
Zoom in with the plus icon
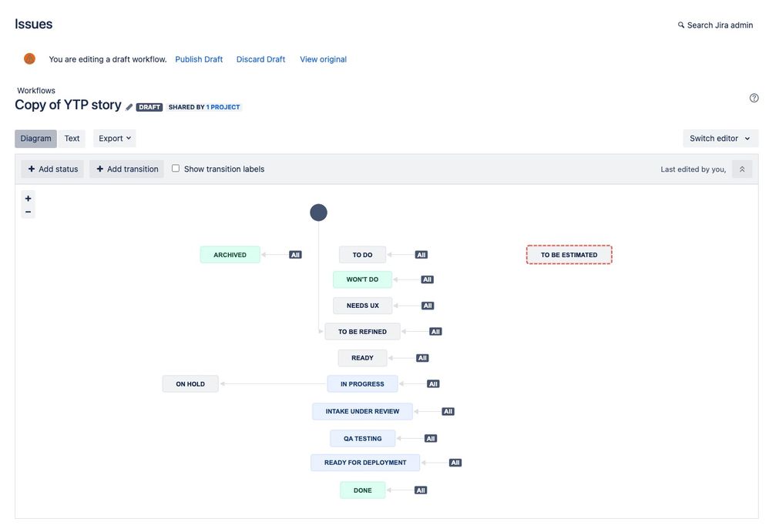pos(28,199)
